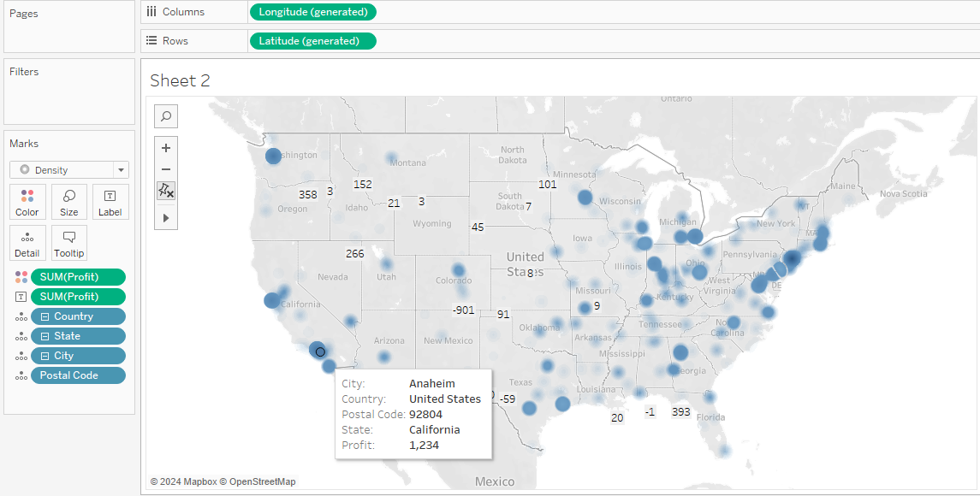
Task: Expand the Country pill hierarchy
Action: coord(45,316)
